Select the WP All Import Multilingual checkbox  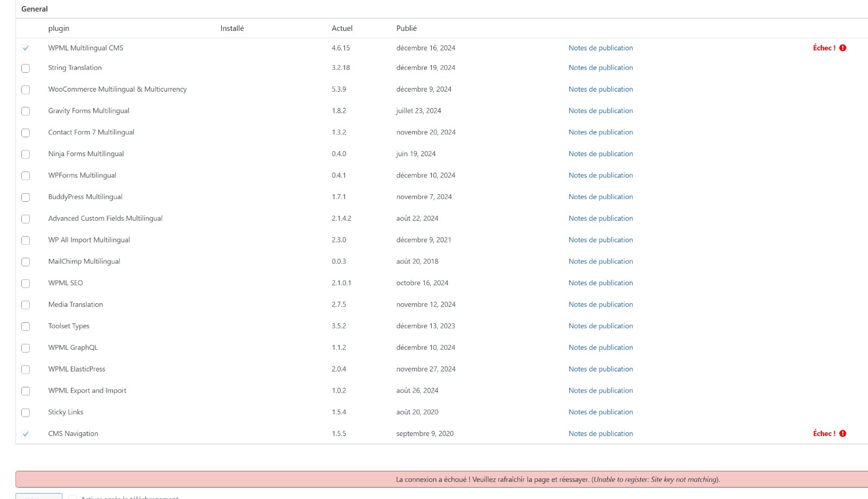click(25, 240)
